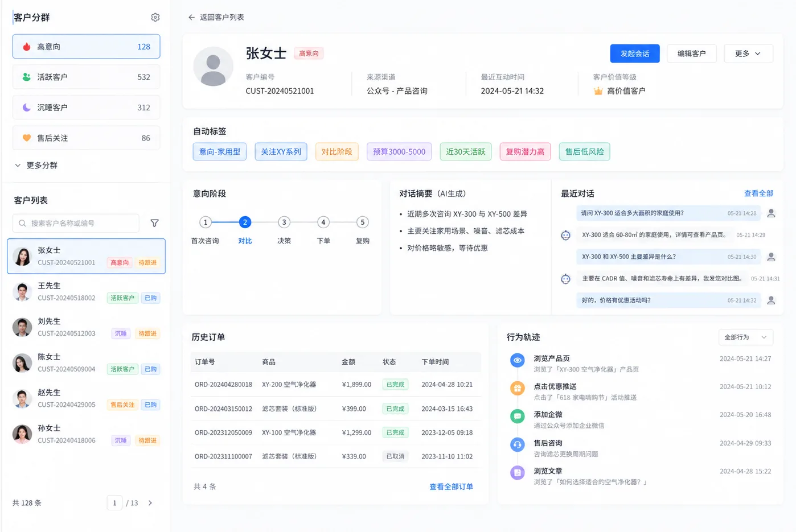Select stage 2 对比 step marker
The image size is (796, 532).
(245, 222)
